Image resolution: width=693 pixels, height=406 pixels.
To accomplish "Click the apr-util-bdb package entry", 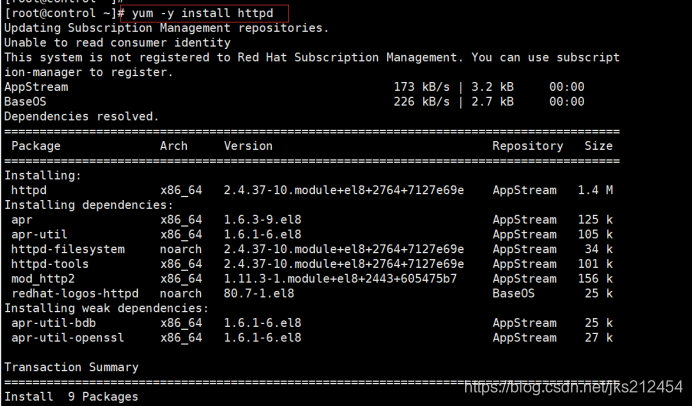I will (x=50, y=323).
